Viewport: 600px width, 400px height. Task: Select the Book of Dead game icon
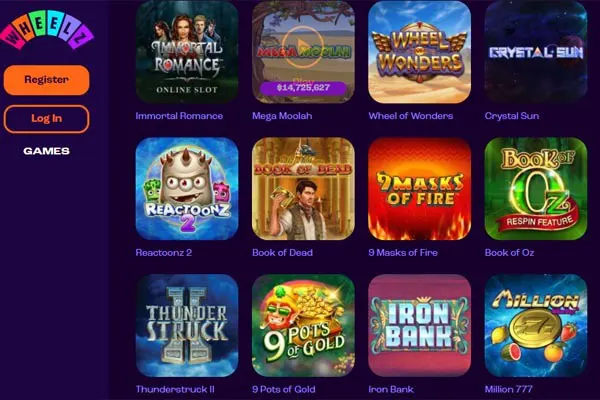point(303,189)
